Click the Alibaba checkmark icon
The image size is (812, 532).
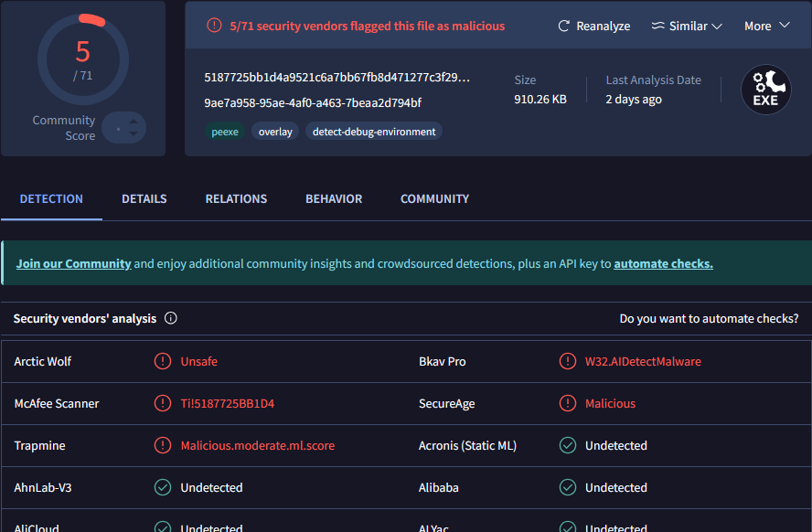[x=568, y=486]
